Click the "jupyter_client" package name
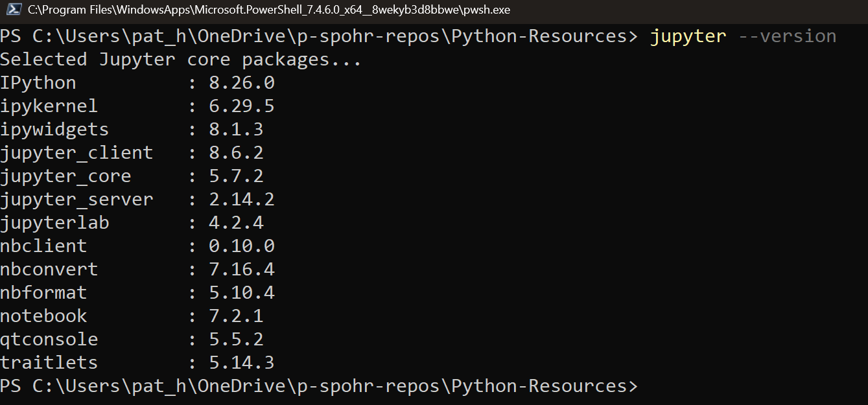This screenshot has height=405, width=868. coord(76,153)
